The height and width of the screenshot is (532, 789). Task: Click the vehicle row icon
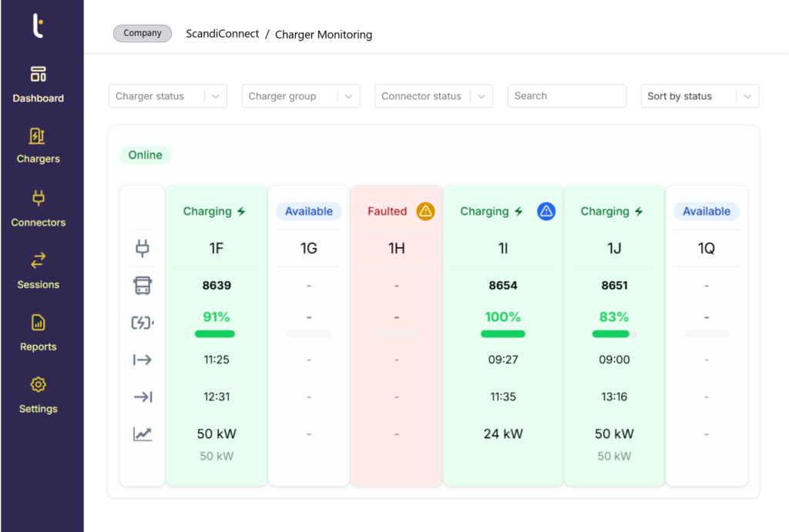pos(142,285)
